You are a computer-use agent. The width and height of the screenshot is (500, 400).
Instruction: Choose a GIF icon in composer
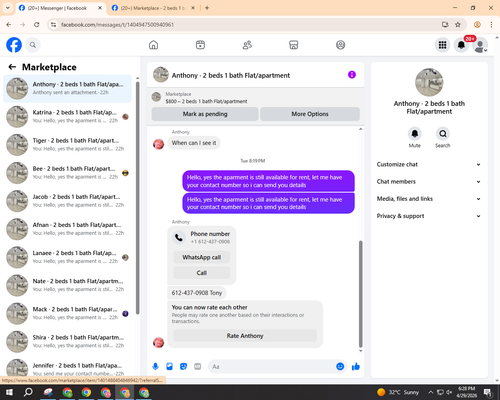pos(198,367)
